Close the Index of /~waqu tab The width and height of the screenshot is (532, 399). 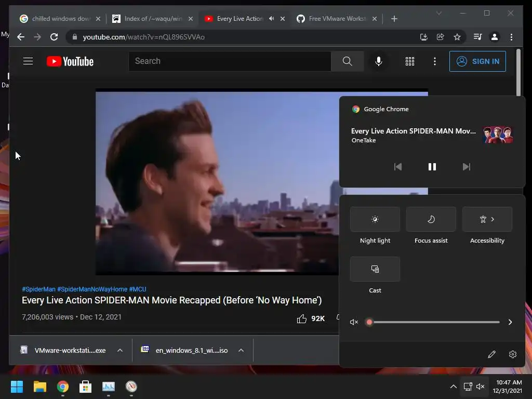pyautogui.click(x=191, y=19)
